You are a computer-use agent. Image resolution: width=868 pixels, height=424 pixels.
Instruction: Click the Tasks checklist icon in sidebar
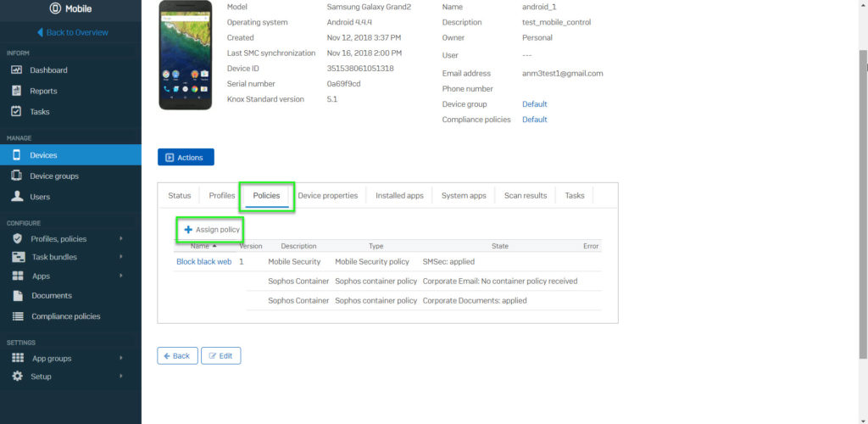(17, 111)
